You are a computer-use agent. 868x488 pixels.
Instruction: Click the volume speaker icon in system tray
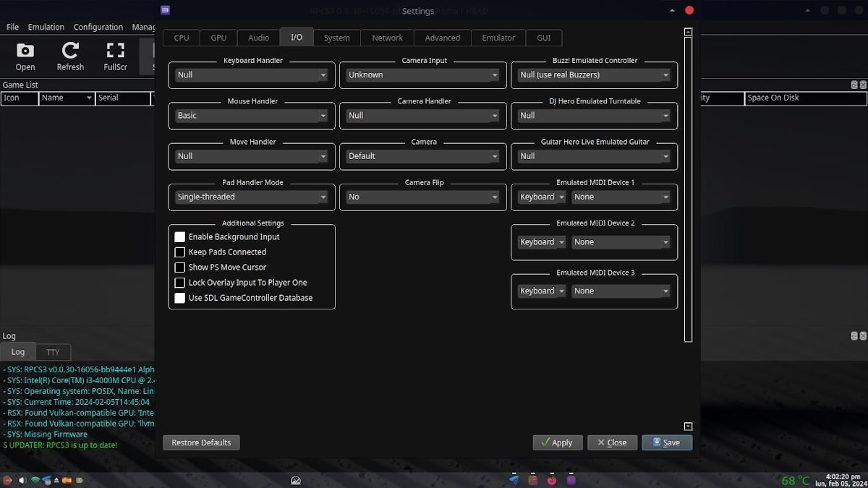coord(22,480)
